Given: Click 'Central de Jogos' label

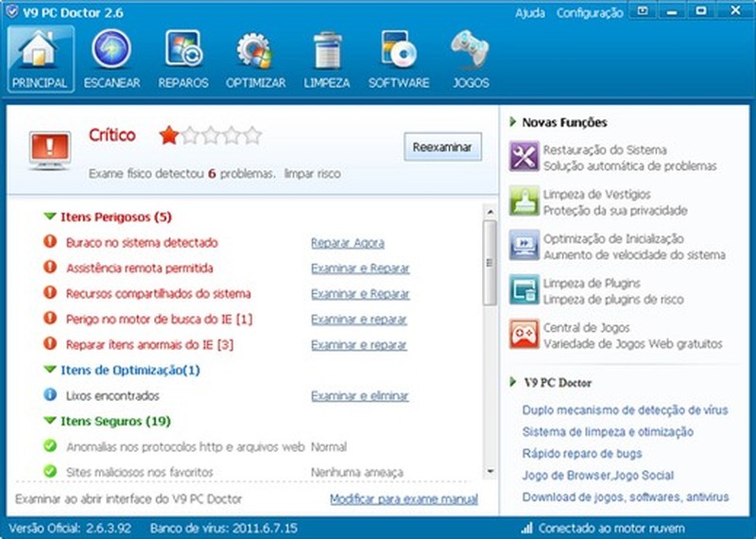Looking at the screenshot, I should tap(586, 327).
